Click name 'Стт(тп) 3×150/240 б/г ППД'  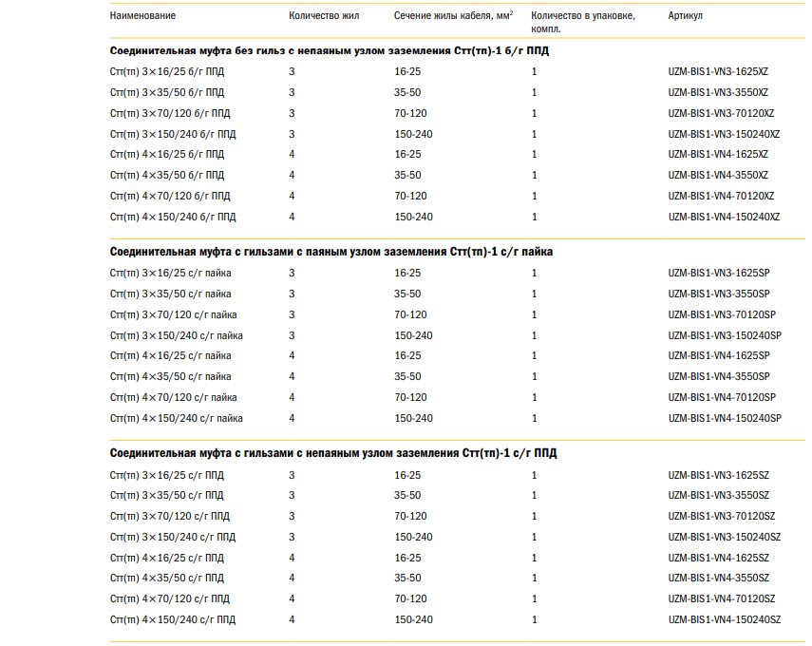click(173, 134)
